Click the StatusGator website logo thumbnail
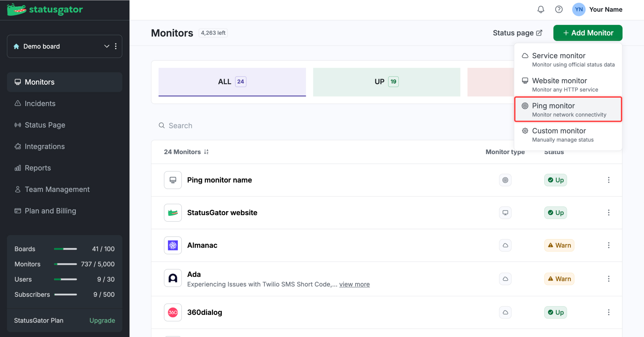Viewport: 644px width, 337px height. click(x=173, y=213)
